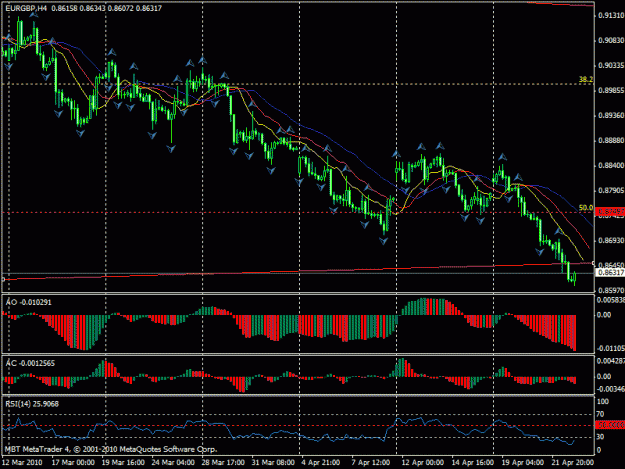The width and height of the screenshot is (625, 469).
Task: Click the current price tag 0.86317
Action: 610,273
